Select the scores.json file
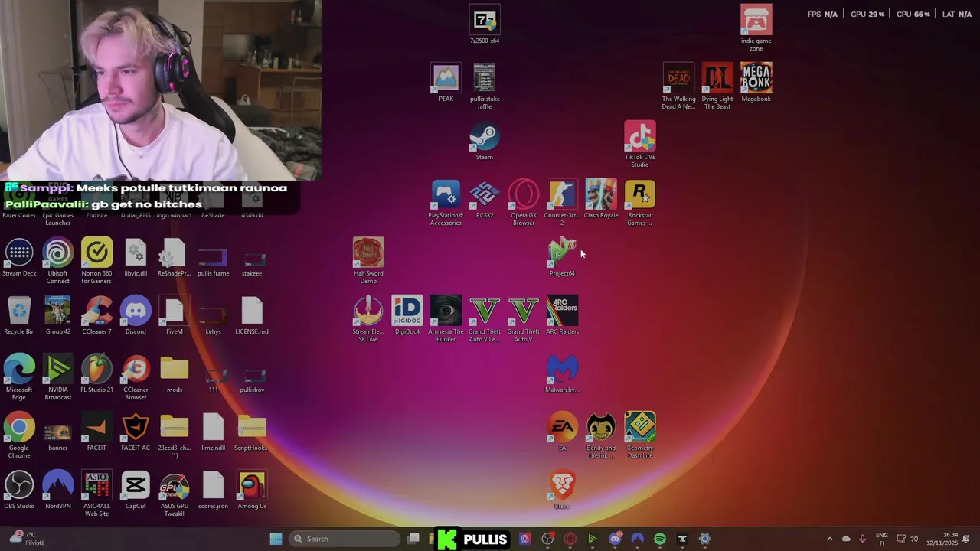 click(213, 491)
